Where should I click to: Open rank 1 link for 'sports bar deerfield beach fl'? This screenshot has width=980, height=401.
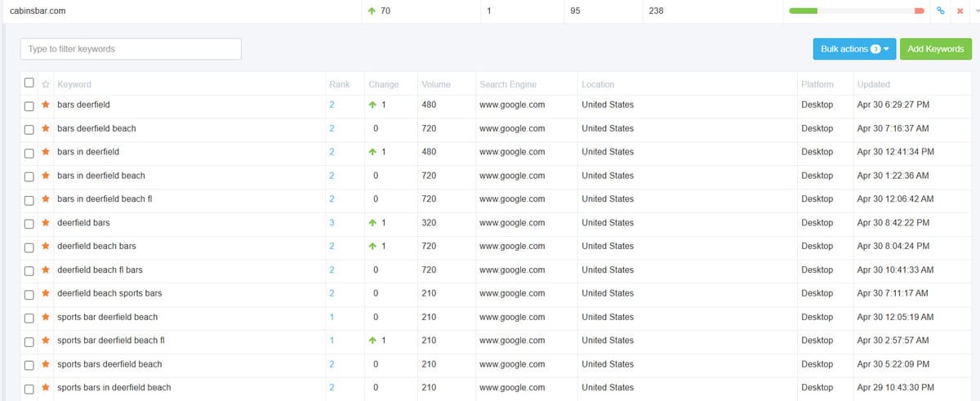click(x=332, y=341)
